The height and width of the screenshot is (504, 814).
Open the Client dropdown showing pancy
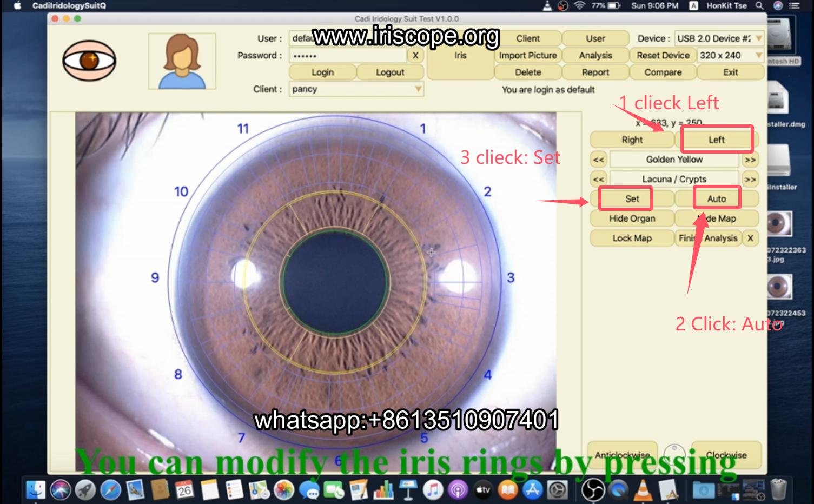point(356,89)
